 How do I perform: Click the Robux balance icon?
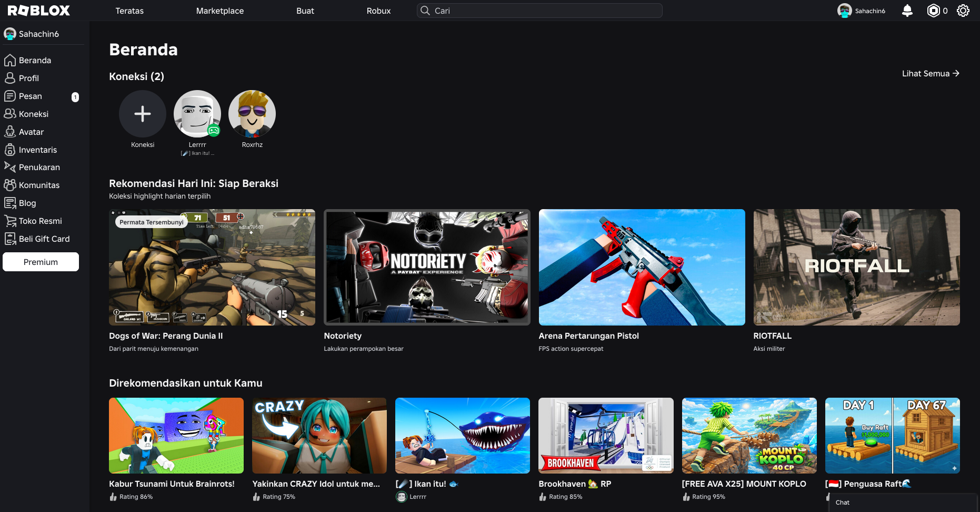pyautogui.click(x=933, y=11)
